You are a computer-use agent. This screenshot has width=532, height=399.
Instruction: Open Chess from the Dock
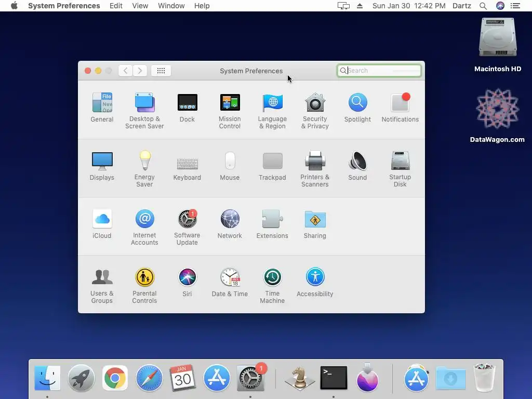pyautogui.click(x=300, y=378)
